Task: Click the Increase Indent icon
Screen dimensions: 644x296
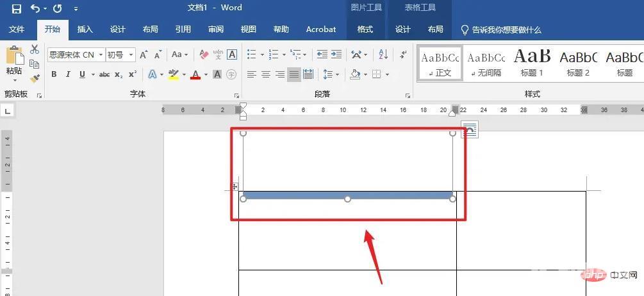Action: coord(336,55)
